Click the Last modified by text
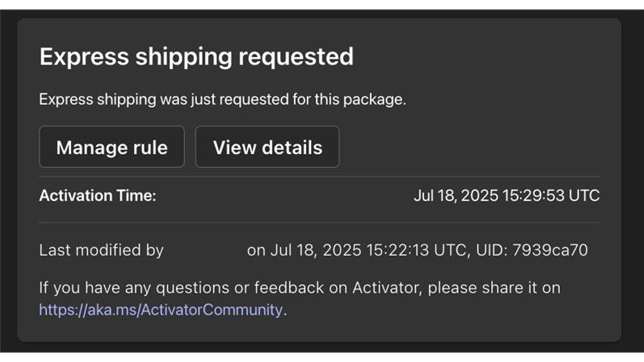The width and height of the screenshot is (644, 362). 101,250
